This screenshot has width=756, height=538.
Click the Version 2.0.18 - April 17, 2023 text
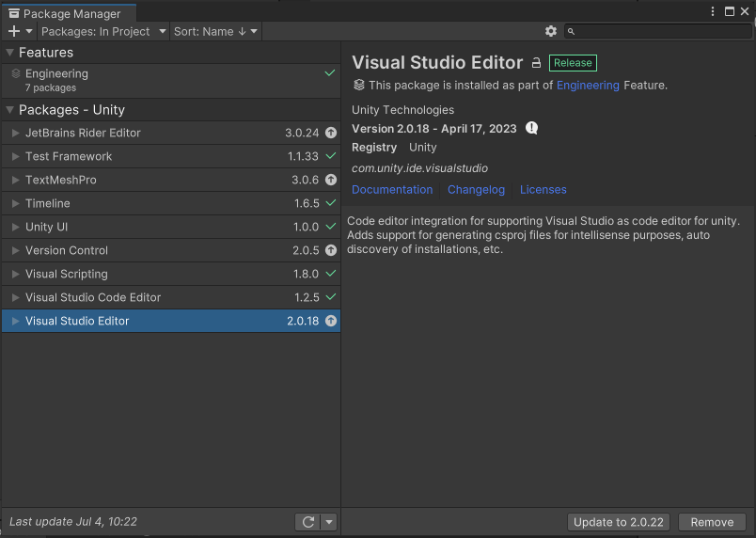click(x=433, y=129)
